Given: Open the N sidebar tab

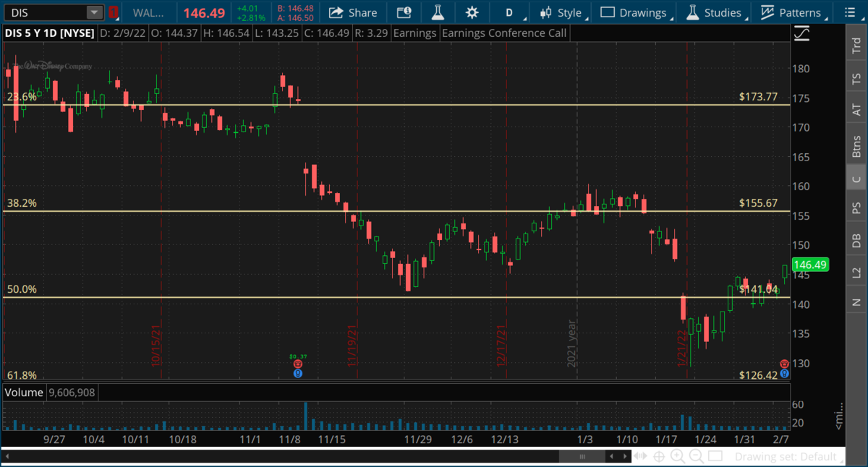Looking at the screenshot, I should click(856, 302).
